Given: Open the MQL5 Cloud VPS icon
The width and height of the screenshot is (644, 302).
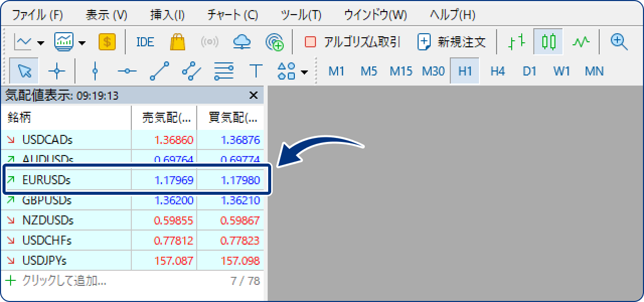Looking at the screenshot, I should point(241,42).
